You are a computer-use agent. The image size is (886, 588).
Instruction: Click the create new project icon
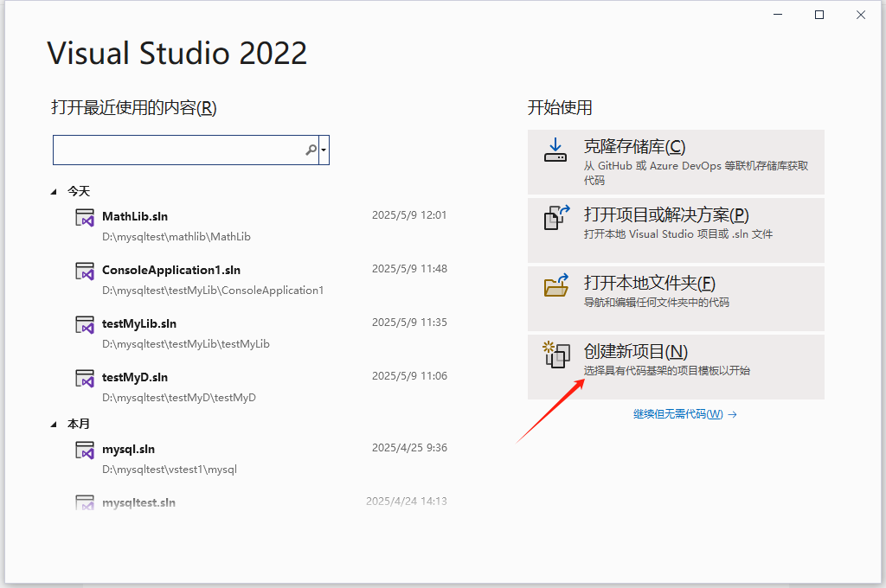coord(555,354)
